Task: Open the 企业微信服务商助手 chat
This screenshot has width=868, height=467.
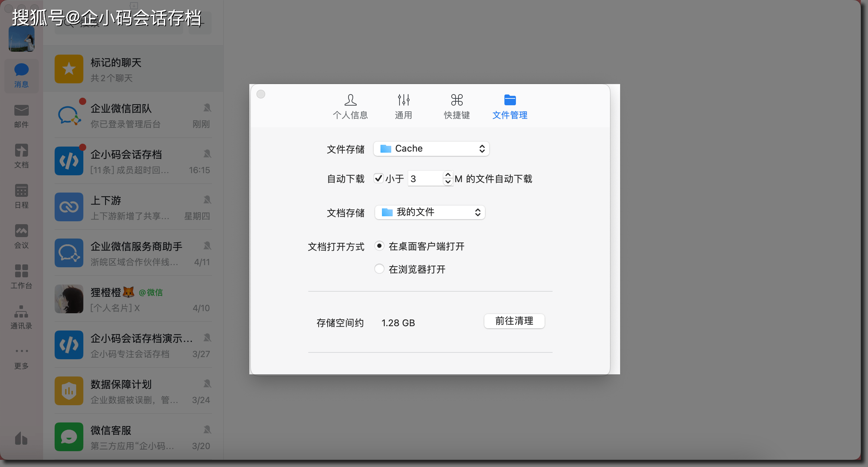Action: coord(133,253)
